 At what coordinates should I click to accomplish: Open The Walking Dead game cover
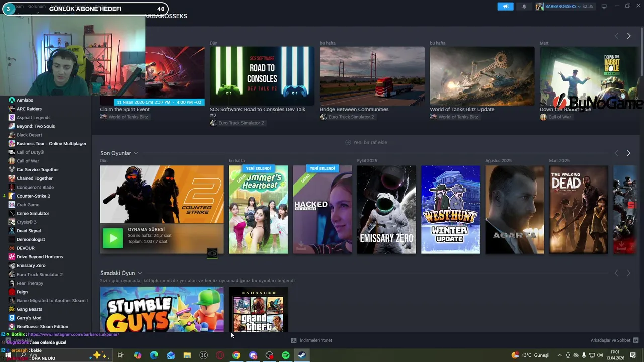coord(579,210)
